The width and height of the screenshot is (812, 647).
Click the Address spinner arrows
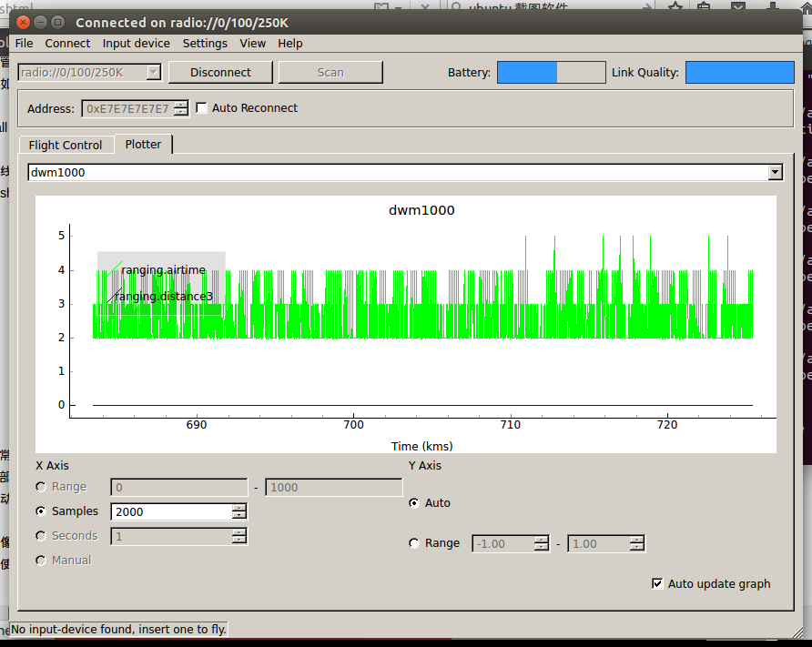[181, 108]
